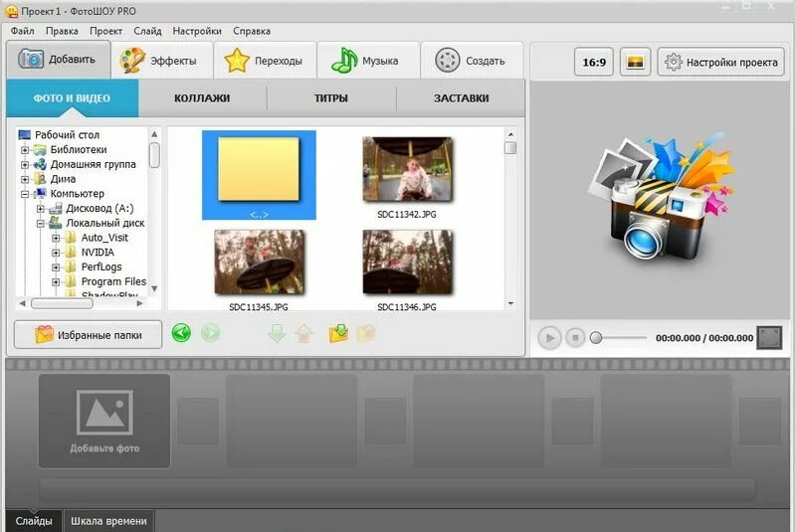This screenshot has width=796, height=532.
Task: Open the Настройки menu
Action: pyautogui.click(x=197, y=31)
